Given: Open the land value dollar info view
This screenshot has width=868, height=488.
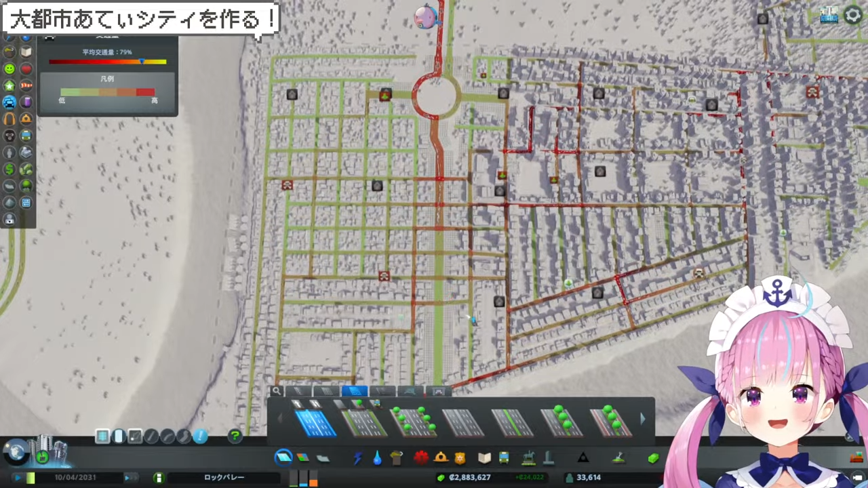Looking at the screenshot, I should click(9, 169).
